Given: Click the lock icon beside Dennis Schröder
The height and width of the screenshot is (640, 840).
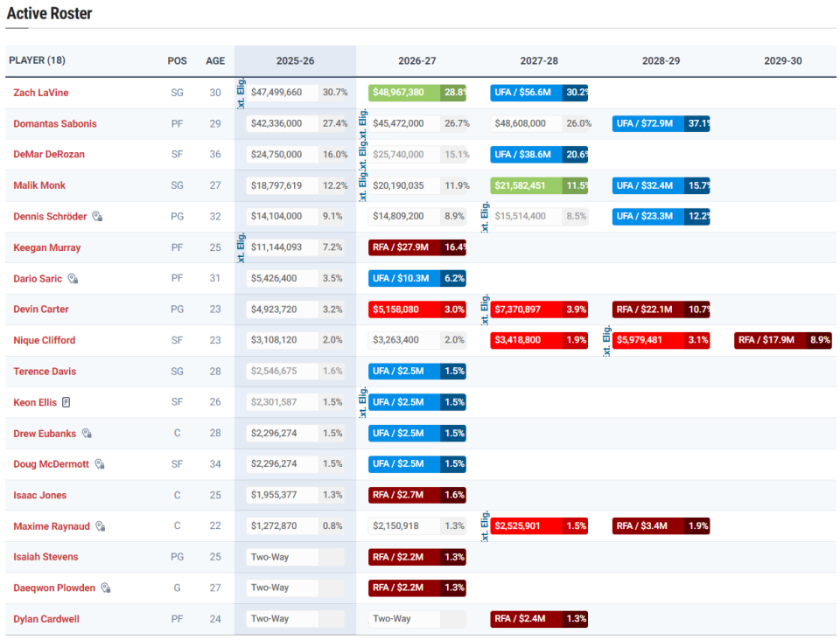Looking at the screenshot, I should coord(98,217).
